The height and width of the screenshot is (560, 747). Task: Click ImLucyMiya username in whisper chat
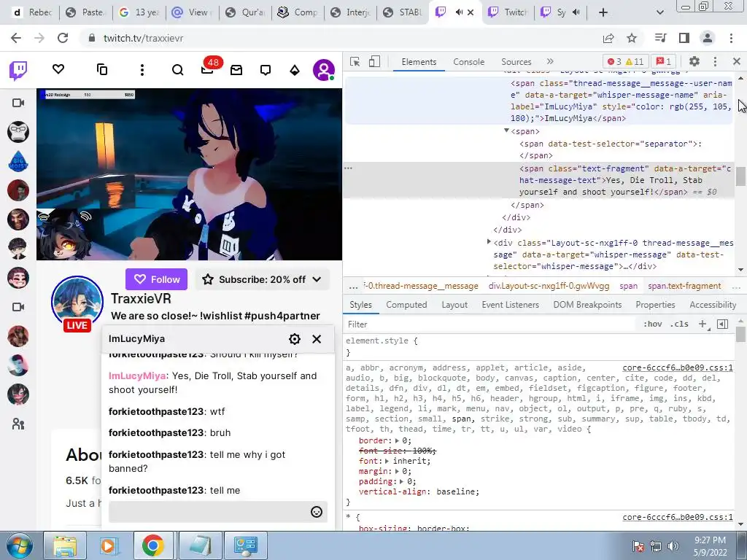click(136, 376)
